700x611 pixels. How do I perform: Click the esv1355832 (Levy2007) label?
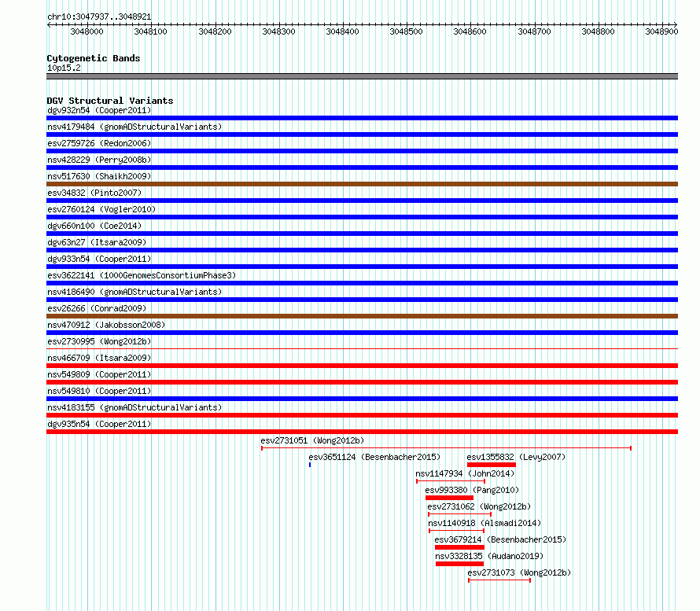[x=516, y=457]
